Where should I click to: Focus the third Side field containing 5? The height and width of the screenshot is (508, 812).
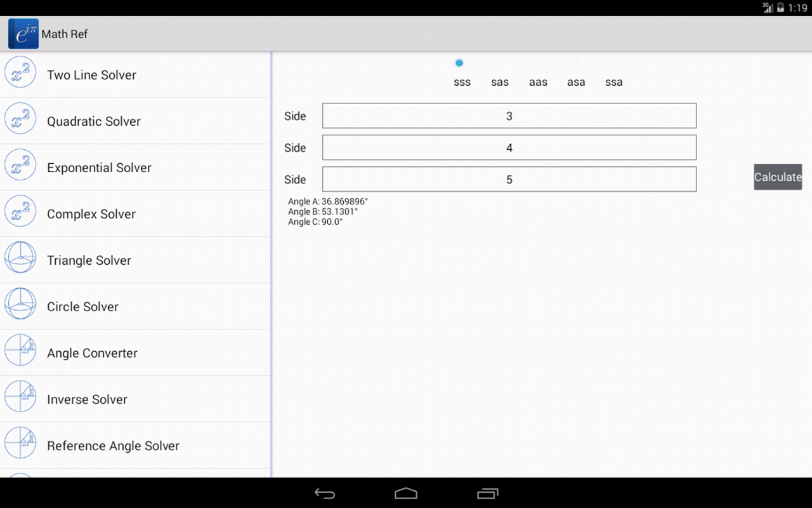pos(509,179)
